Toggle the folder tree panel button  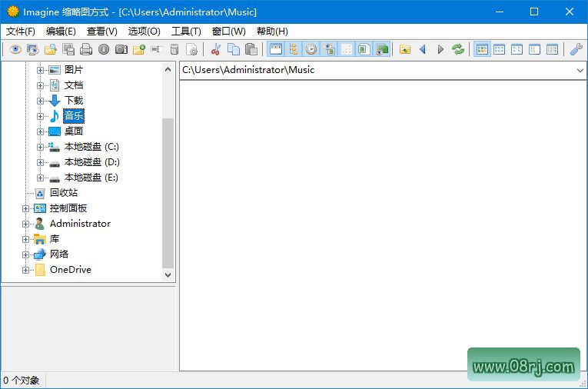[293, 49]
